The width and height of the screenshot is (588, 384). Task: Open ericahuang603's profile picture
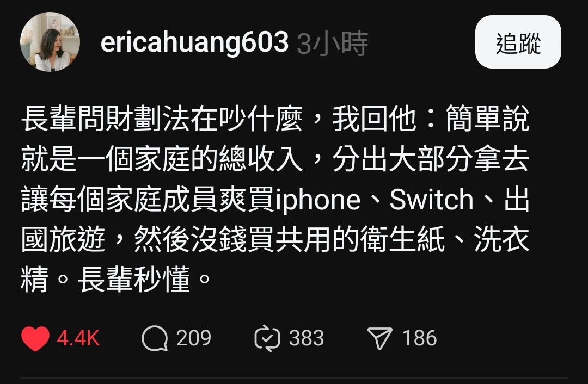50,41
